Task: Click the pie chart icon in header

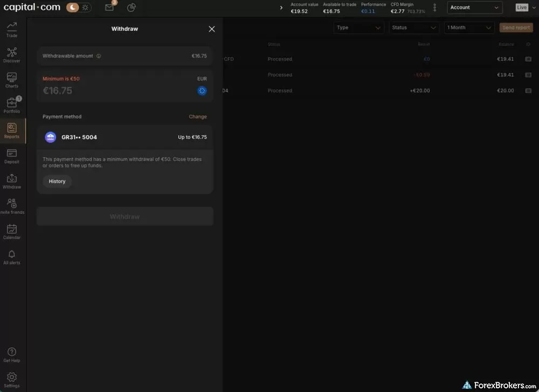Action: click(x=132, y=7)
